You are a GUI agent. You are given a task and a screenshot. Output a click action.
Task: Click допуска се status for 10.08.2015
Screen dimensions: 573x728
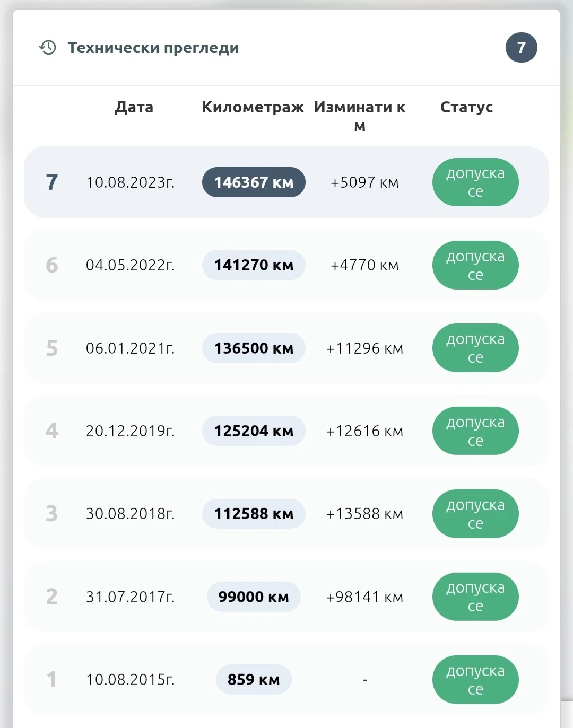[475, 680]
